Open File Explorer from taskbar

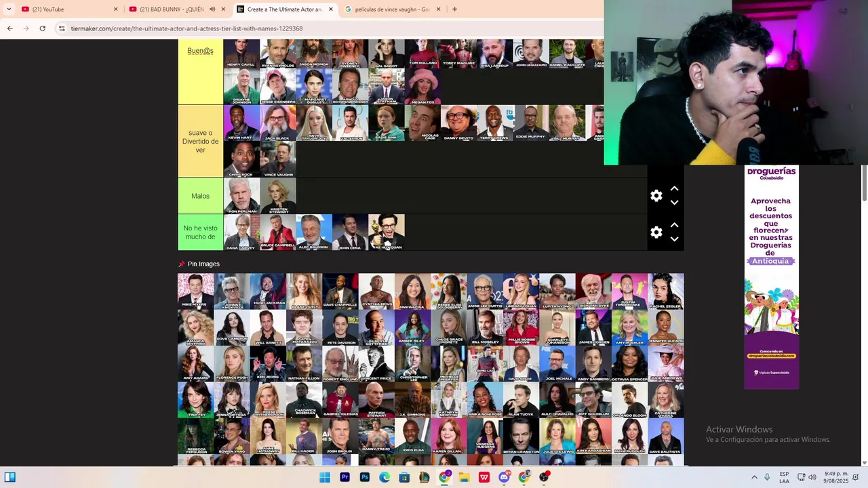464,477
